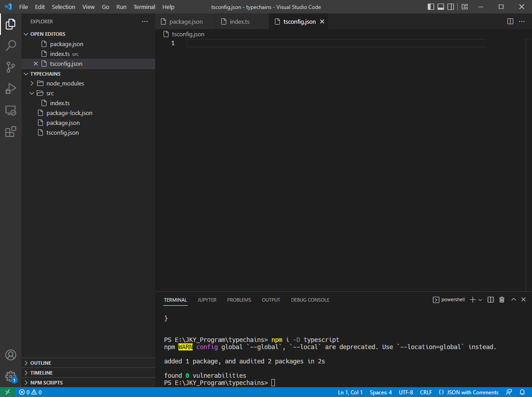This screenshot has height=397, width=532.
Task: Open the Run and Debug view
Action: coord(11,89)
